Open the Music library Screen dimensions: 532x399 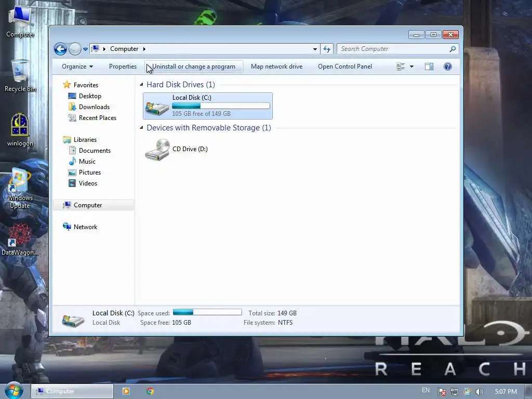tap(87, 162)
